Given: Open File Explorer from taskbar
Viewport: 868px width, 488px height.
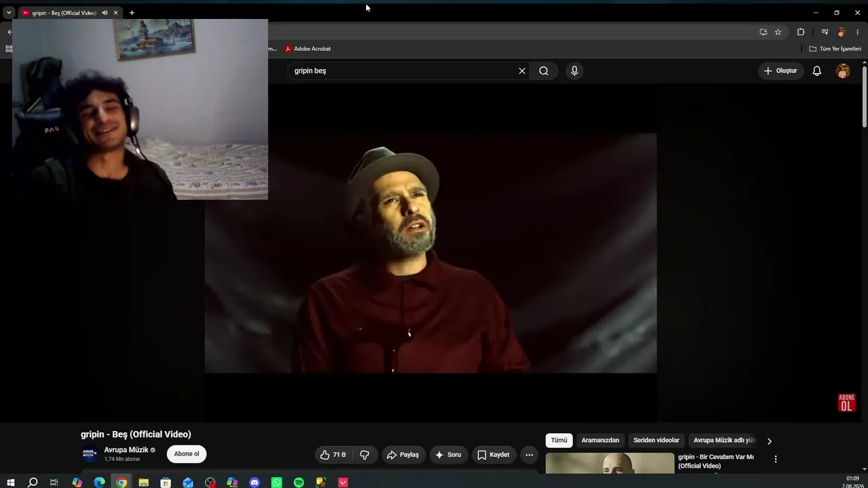Looking at the screenshot, I should (144, 483).
